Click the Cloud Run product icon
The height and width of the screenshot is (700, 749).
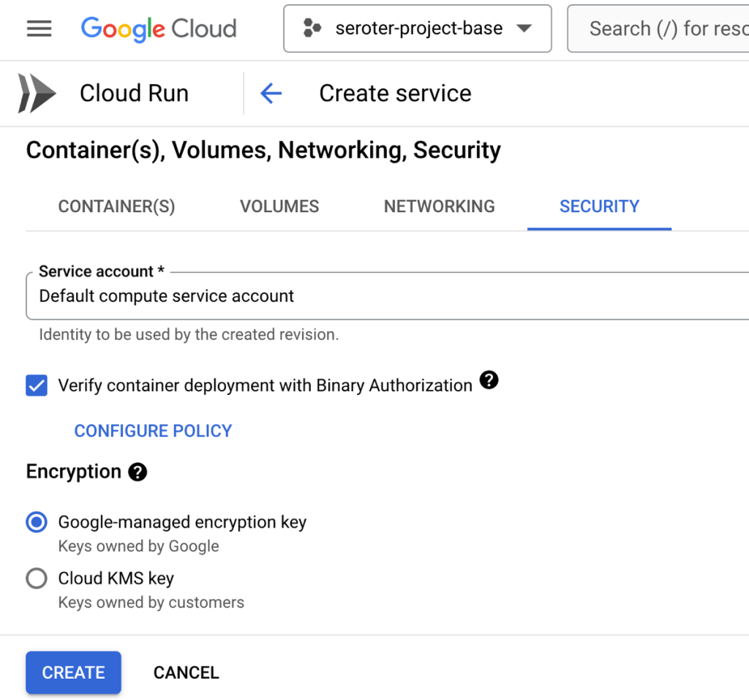point(37,94)
